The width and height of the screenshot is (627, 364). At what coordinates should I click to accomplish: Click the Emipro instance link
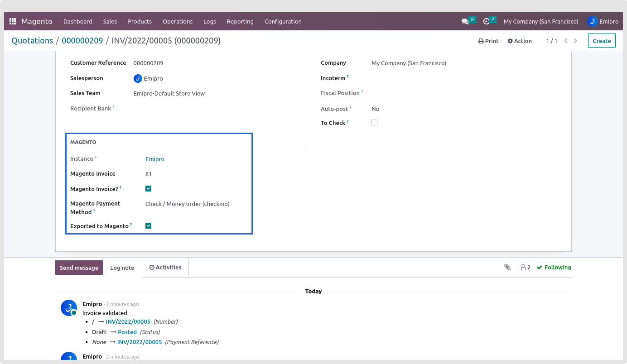click(155, 159)
